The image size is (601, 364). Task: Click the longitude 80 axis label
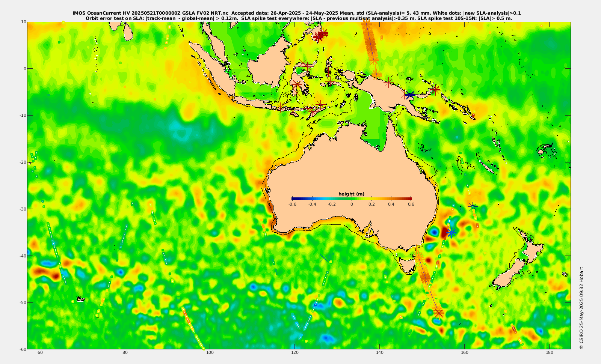coord(125,353)
